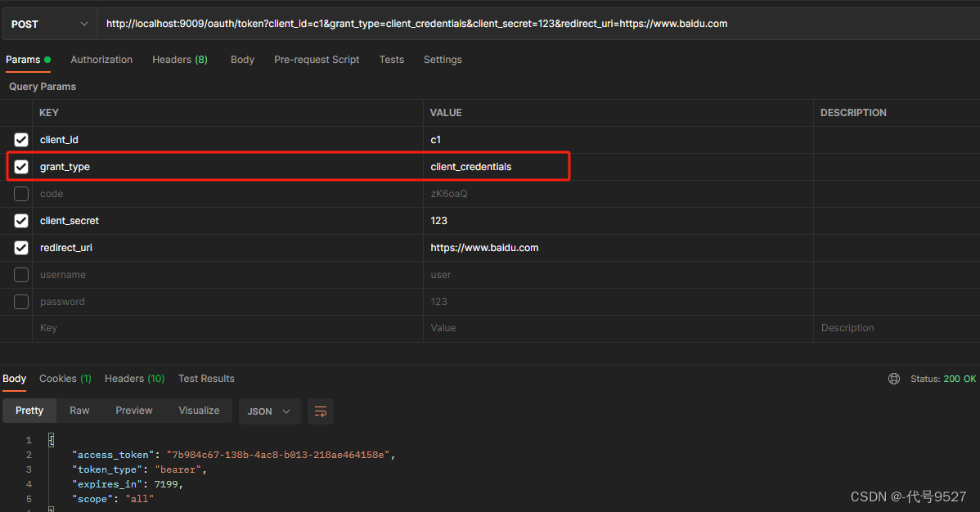Open the response Cookies (1) tab
This screenshot has width=980, height=512.
(65, 379)
